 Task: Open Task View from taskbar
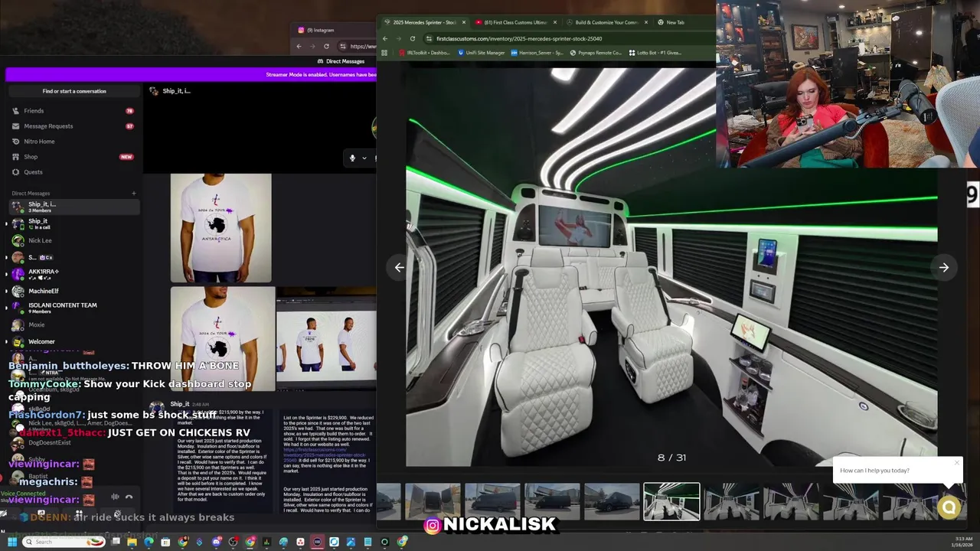point(116,542)
